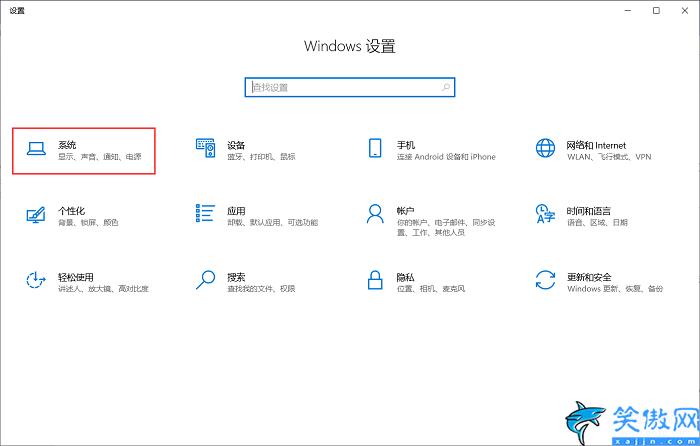
Task: Select the 个性化 category title
Action: (71, 211)
